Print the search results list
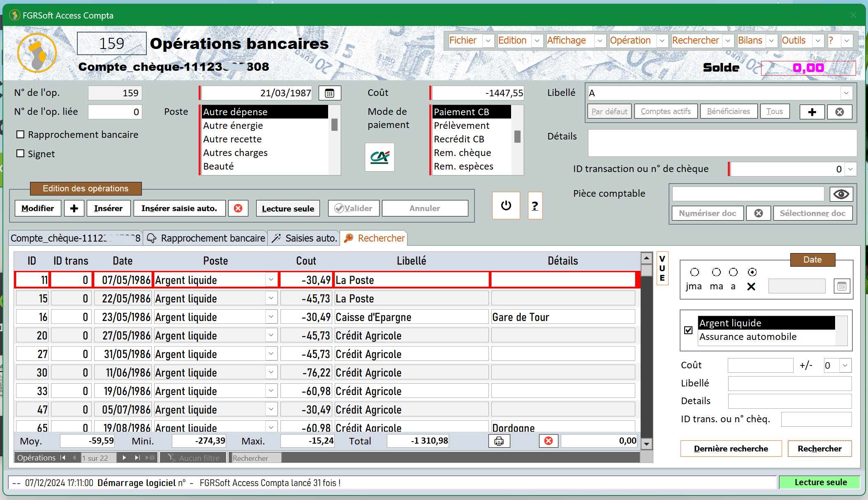 click(x=499, y=441)
